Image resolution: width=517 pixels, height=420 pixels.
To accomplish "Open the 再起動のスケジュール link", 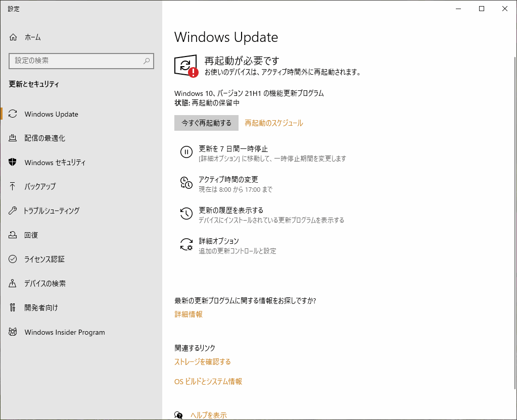I will click(274, 123).
